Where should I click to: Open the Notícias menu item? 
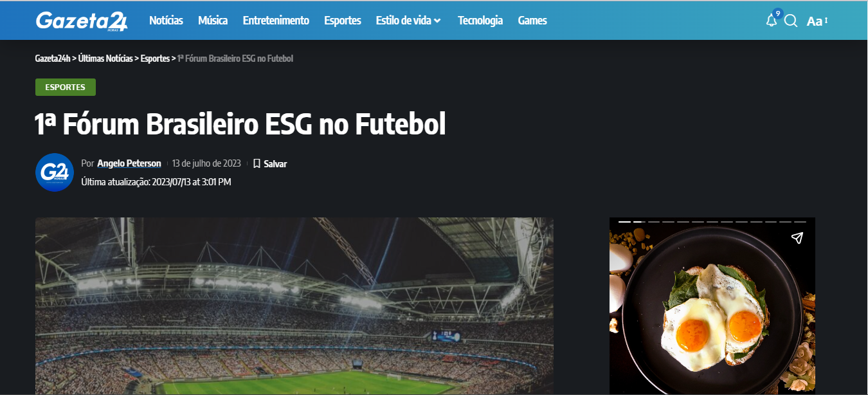tap(166, 21)
